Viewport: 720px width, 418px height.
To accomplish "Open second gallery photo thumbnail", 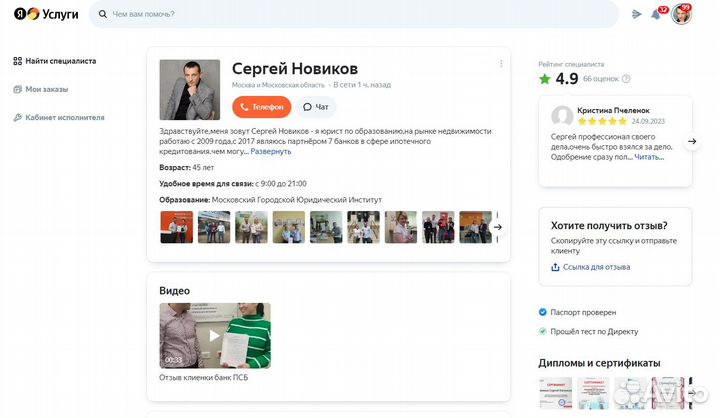I will click(x=214, y=227).
